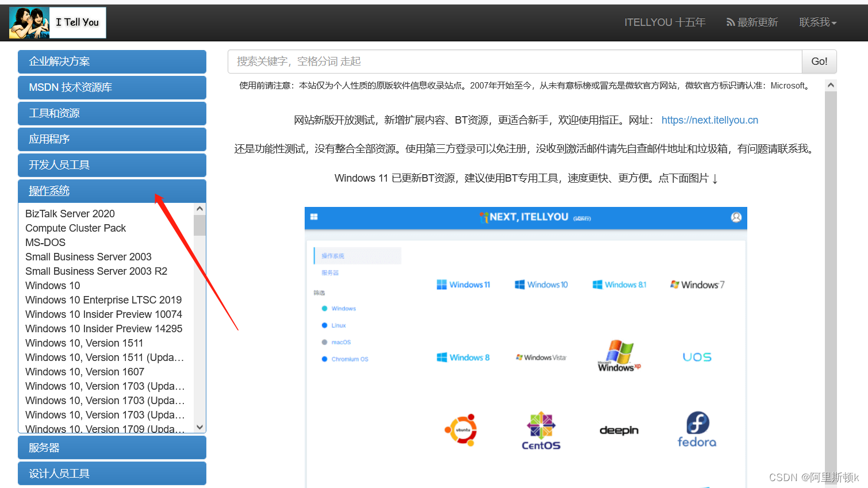Click the I Tell You site logo
868x488 pixels.
57,23
